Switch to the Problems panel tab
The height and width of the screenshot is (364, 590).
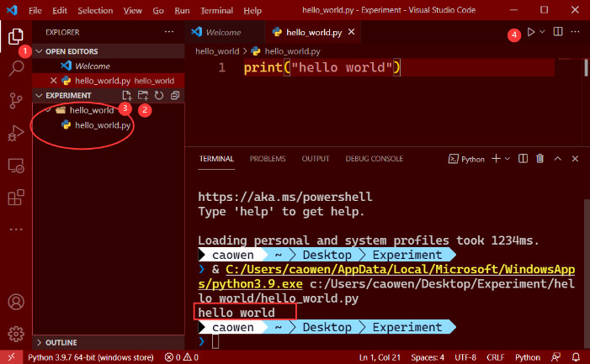tap(268, 159)
